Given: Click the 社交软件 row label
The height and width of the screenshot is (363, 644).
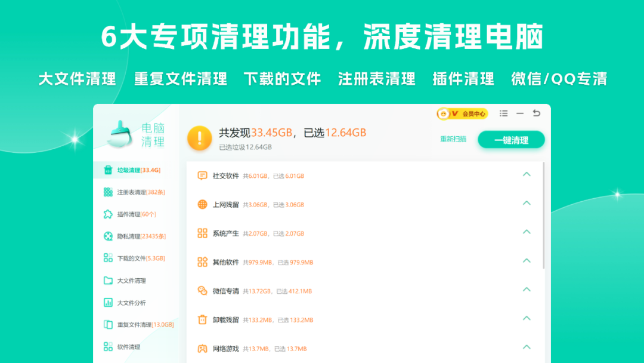Looking at the screenshot, I should [x=225, y=176].
